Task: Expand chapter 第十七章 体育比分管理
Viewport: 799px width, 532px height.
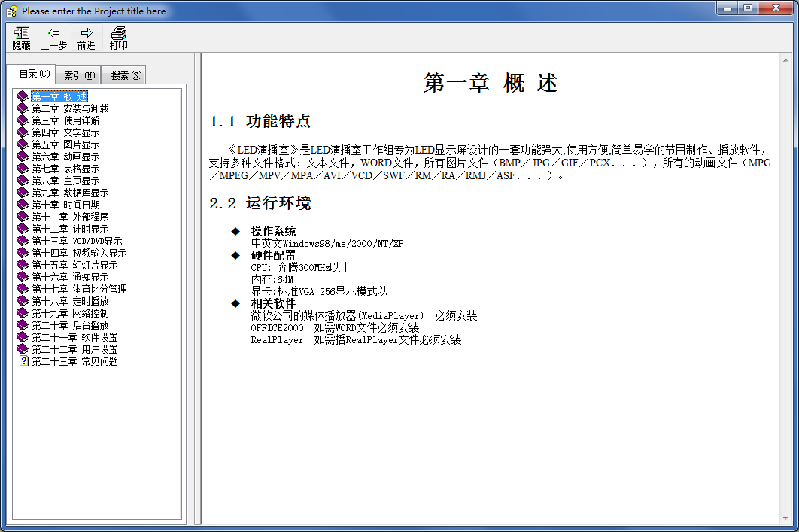Action: tap(80, 289)
